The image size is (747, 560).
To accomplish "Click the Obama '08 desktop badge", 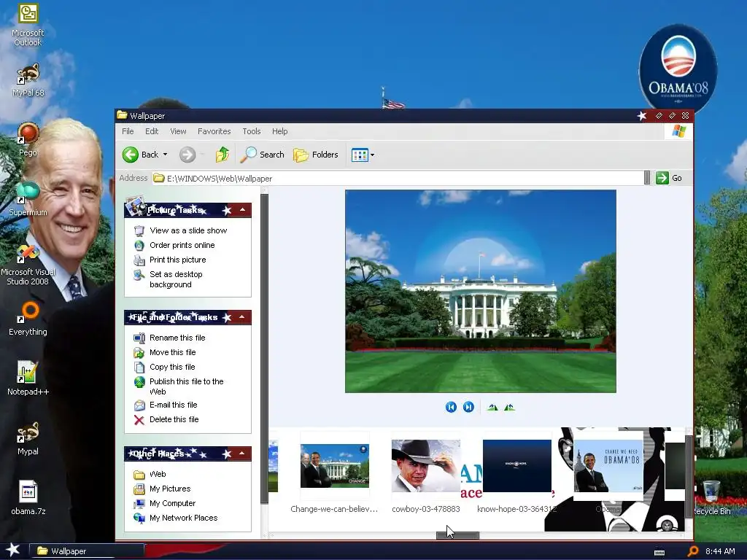I will (678, 68).
